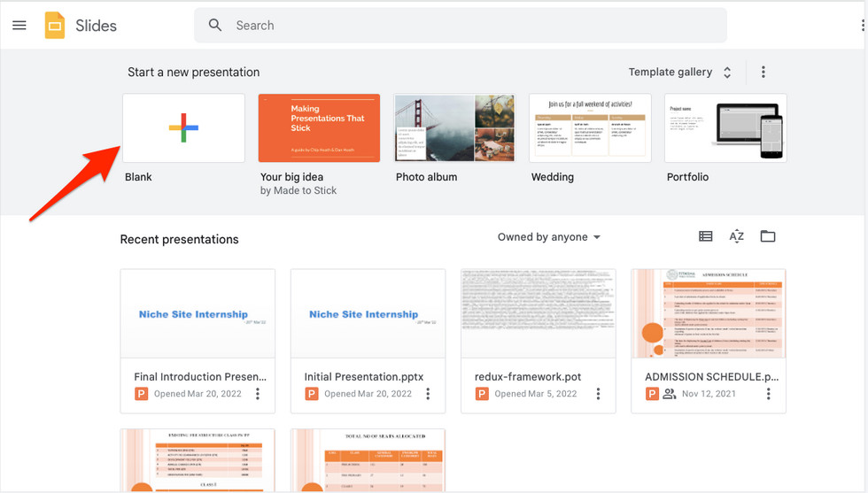Viewport: 868px width, 493px height.
Task: Click the Portfolio template label
Action: click(x=687, y=177)
